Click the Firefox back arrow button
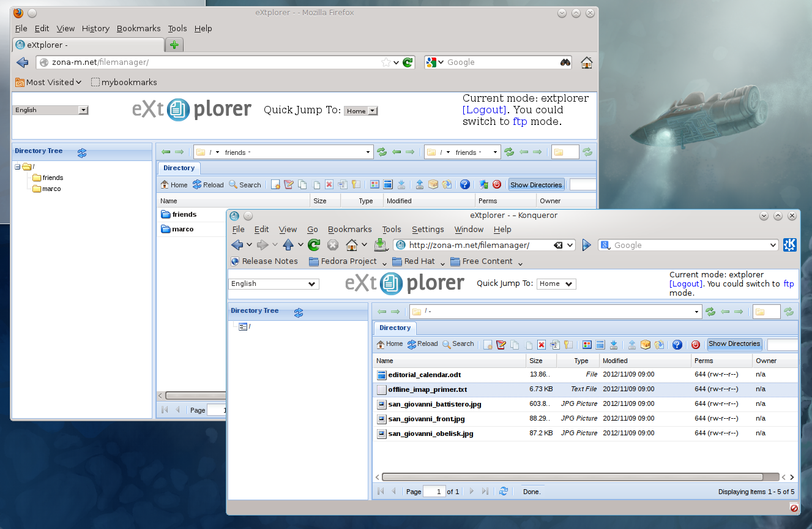Viewport: 812px width, 529px height. pyautogui.click(x=23, y=62)
